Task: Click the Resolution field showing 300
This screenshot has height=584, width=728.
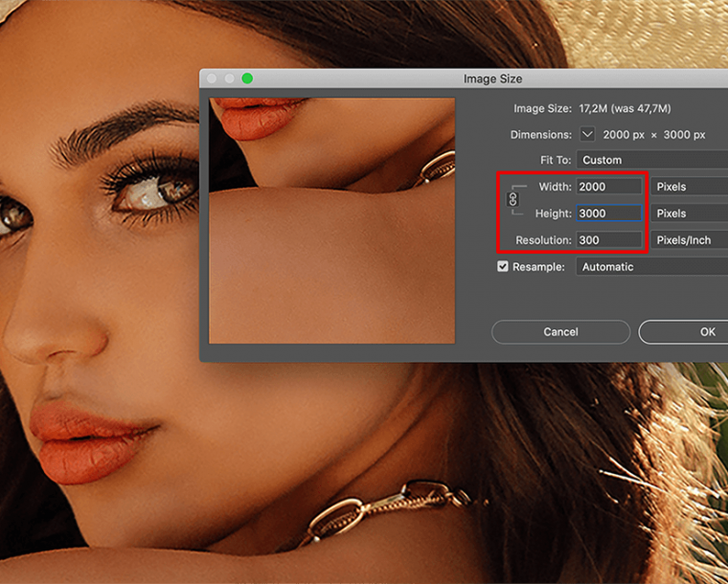Action: [x=609, y=239]
